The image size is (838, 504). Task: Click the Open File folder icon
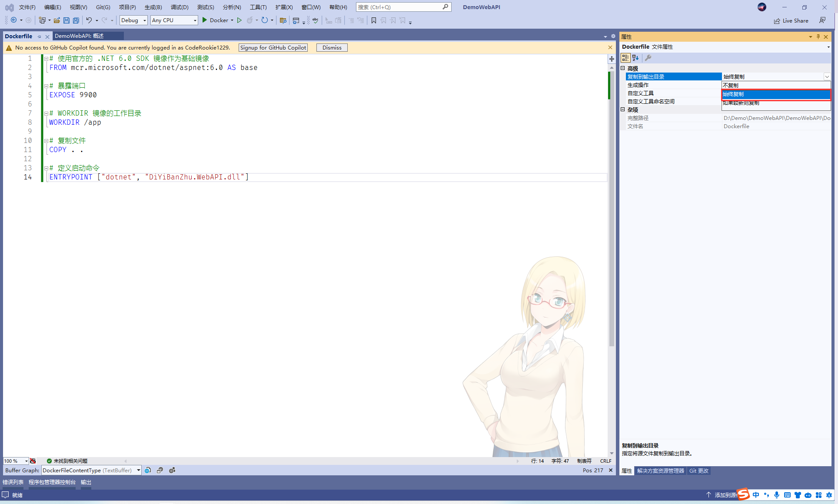coord(57,20)
